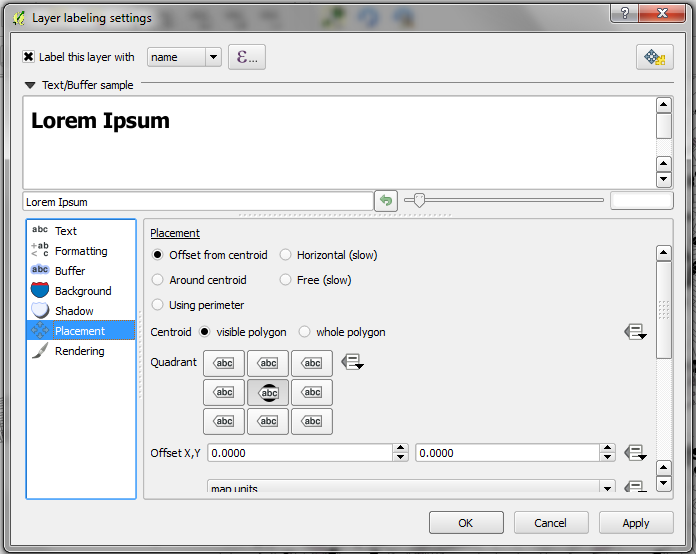Image resolution: width=696 pixels, height=554 pixels.
Task: Decrease Offset Y value
Action: [607, 457]
